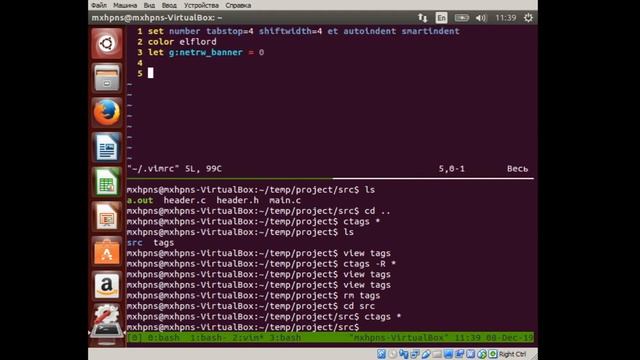640x360 pixels.
Task: Open LibreOffice Writer from the launcher
Action: click(107, 147)
